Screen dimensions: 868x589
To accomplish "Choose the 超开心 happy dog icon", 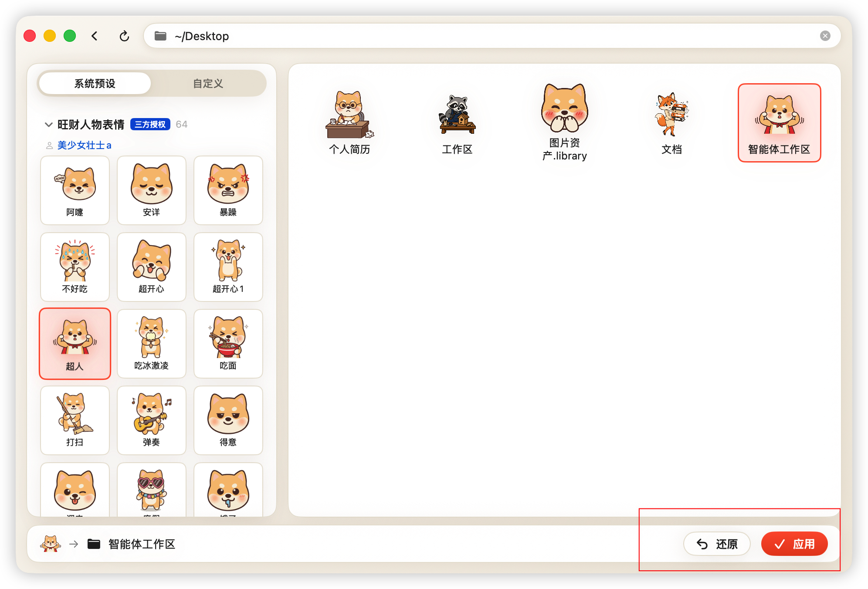I will click(x=152, y=267).
